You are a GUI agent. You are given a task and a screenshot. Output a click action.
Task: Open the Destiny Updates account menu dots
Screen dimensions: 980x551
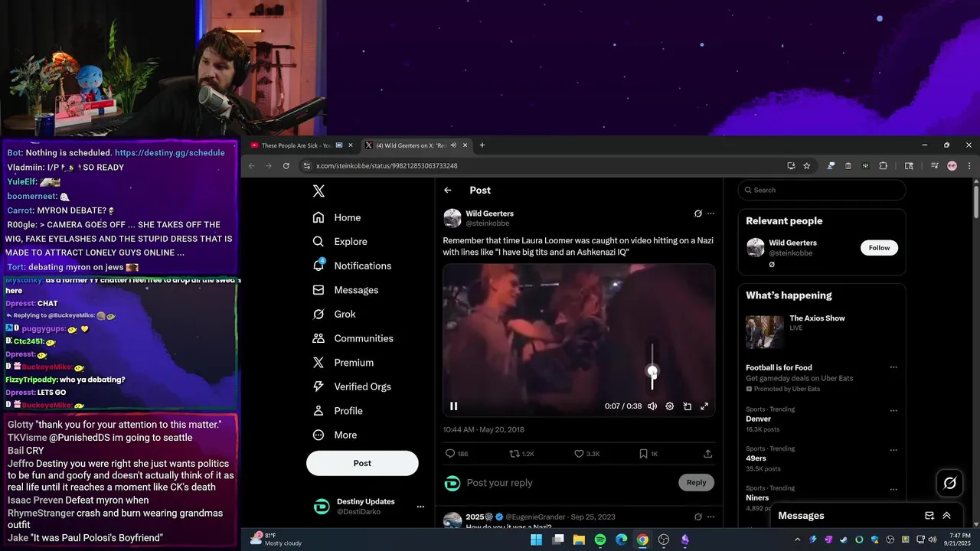(420, 507)
